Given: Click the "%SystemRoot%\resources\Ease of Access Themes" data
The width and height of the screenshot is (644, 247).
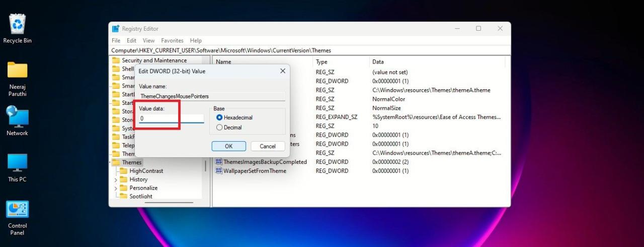Looking at the screenshot, I should (436, 117).
